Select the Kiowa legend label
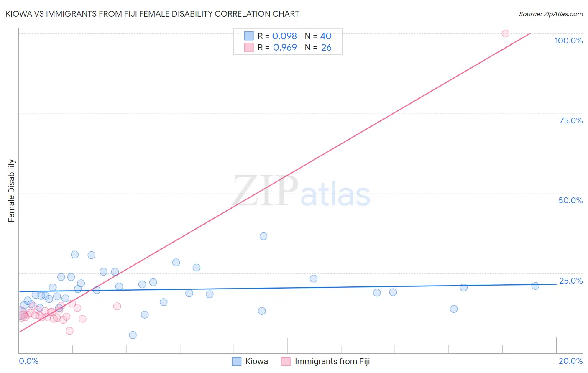The image size is (588, 373). [x=256, y=361]
